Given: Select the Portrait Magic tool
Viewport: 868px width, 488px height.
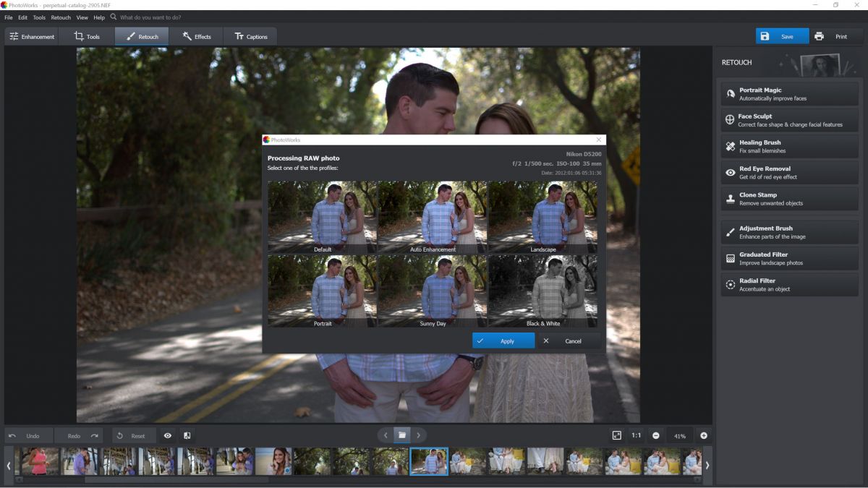Looking at the screenshot, I should point(788,93).
